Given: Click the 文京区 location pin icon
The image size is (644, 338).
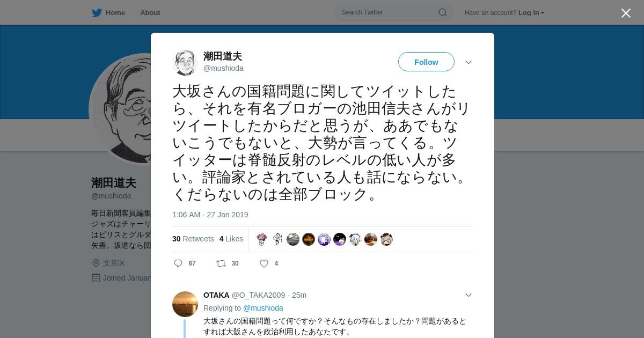Looking at the screenshot, I should pyautogui.click(x=96, y=263).
